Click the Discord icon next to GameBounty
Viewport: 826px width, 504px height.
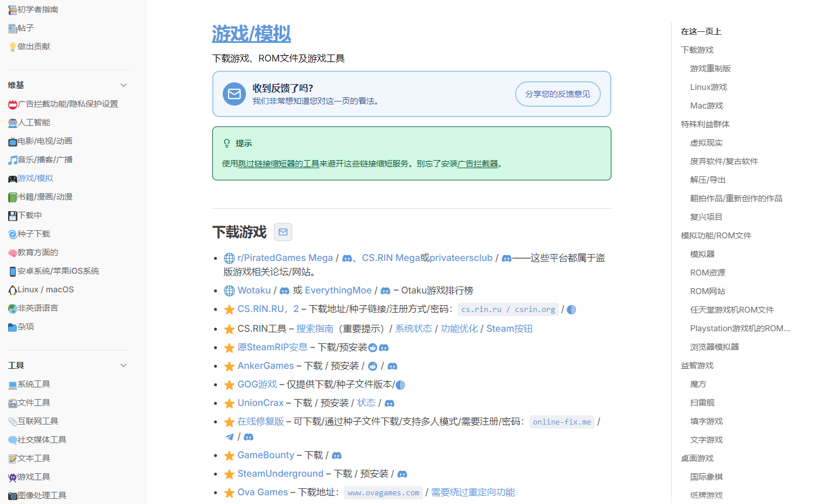337,455
